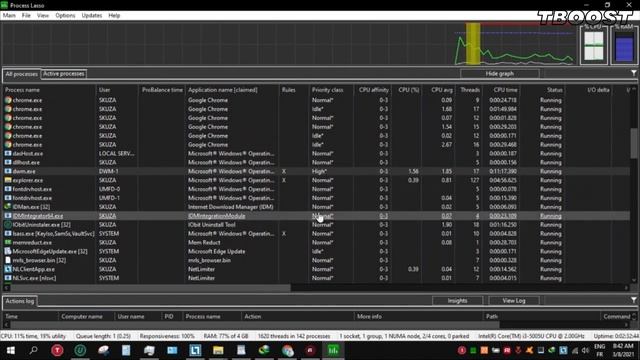
Task: Sort by Priority class column header
Action: click(331, 90)
